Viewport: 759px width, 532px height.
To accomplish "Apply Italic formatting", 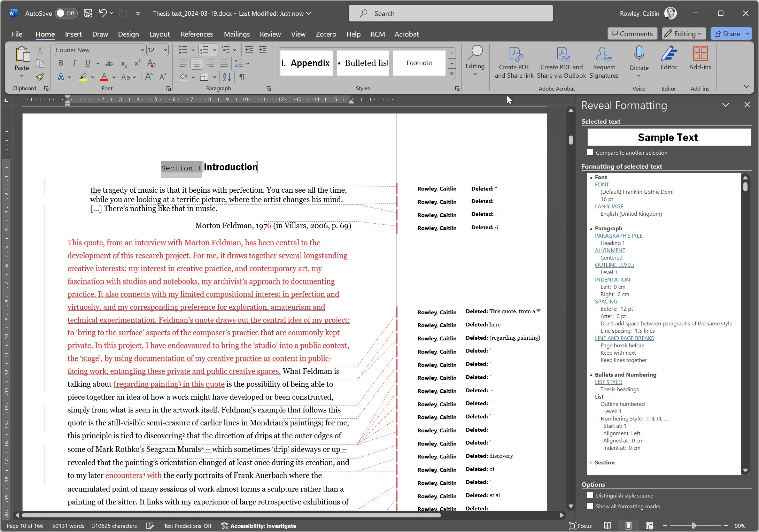I will (74, 63).
